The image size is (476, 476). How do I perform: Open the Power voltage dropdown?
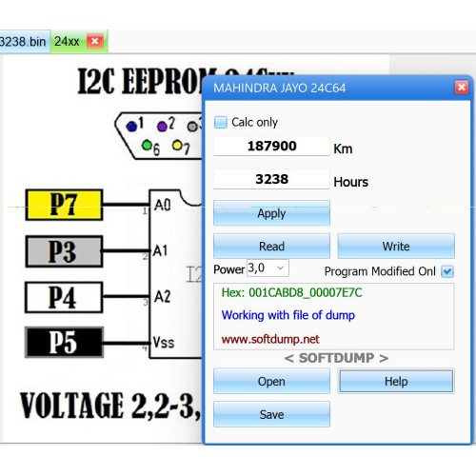(268, 268)
